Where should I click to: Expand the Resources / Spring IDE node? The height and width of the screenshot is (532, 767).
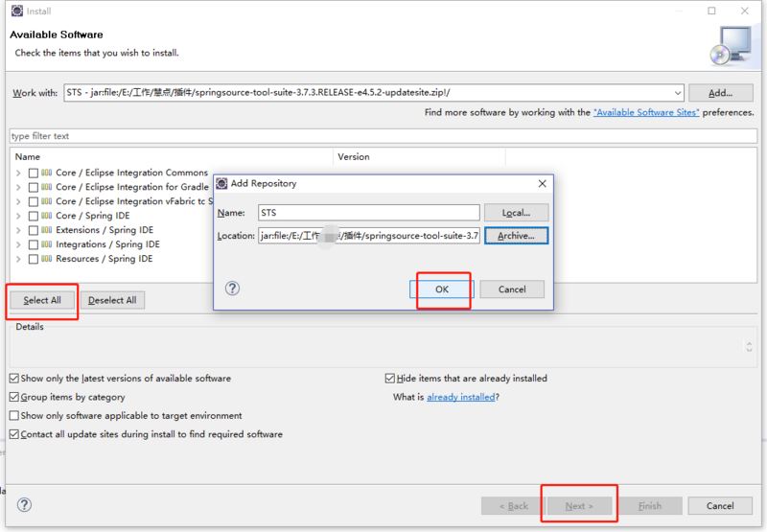[18, 259]
